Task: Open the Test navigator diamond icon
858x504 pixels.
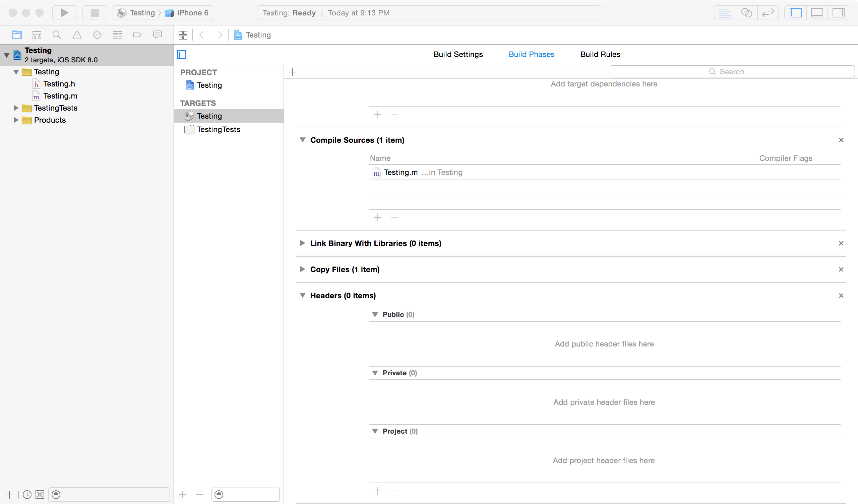Action: [97, 35]
